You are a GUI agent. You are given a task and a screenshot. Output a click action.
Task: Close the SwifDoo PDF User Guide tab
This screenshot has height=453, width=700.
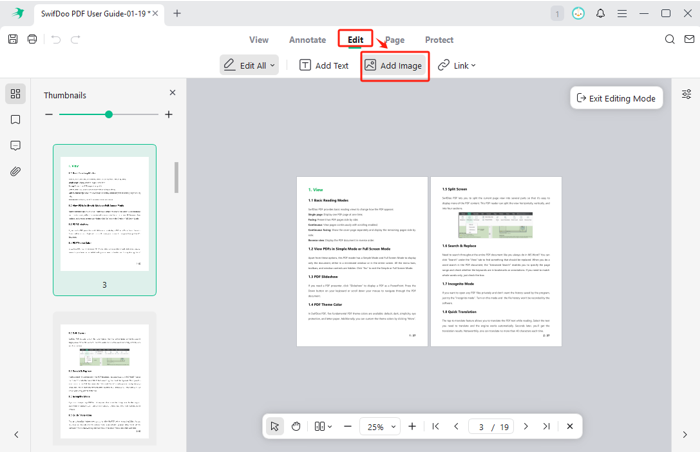click(155, 13)
